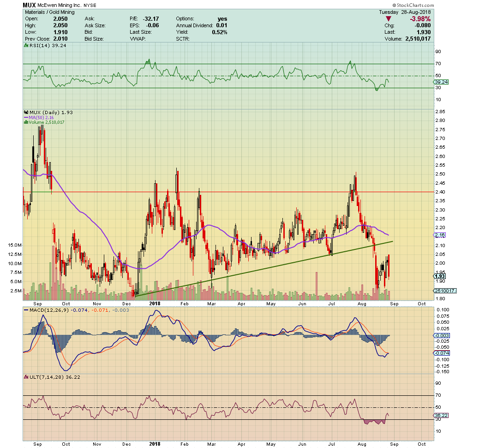
Task: Click the Chg value -0.080
Action: (x=423, y=25)
